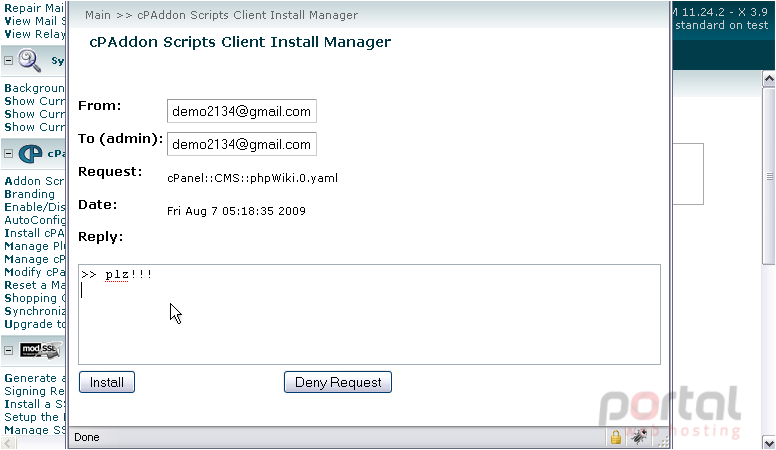
Task: Open the Branding sidebar link
Action: tap(30, 194)
